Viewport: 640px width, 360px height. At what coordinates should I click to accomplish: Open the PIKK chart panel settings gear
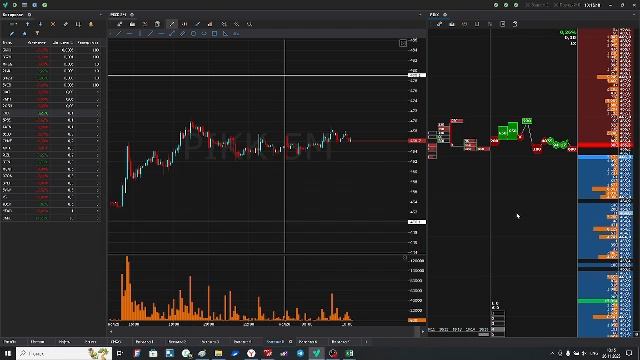coord(131,15)
